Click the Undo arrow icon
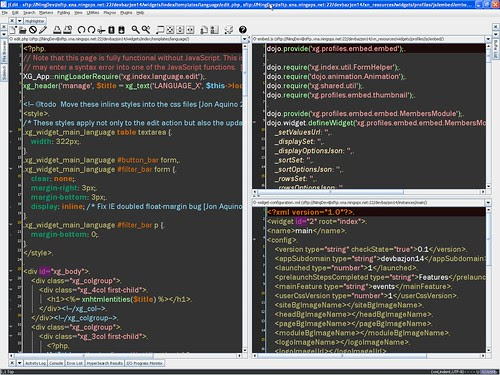500x375 pixels. pos(81,30)
